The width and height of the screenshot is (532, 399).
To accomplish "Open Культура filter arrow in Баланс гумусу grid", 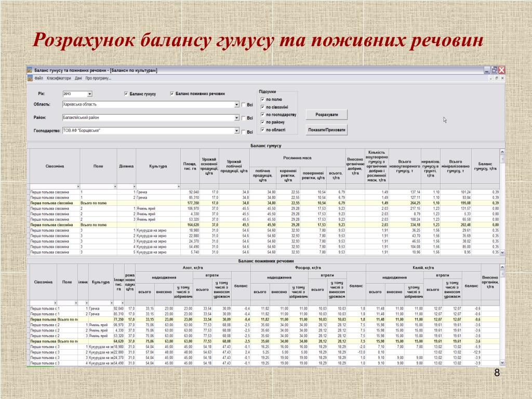I will point(179,187).
